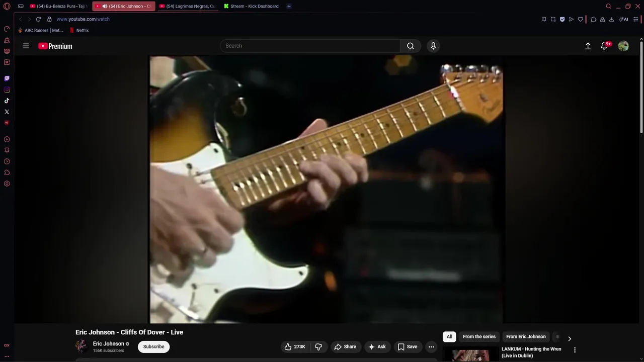Select From the series chip

[x=479, y=336]
